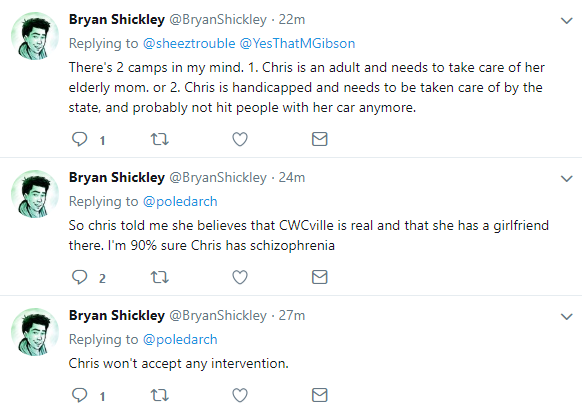Message the 27m tweet with envelope icon
The height and width of the screenshot is (412, 582).
click(x=320, y=395)
